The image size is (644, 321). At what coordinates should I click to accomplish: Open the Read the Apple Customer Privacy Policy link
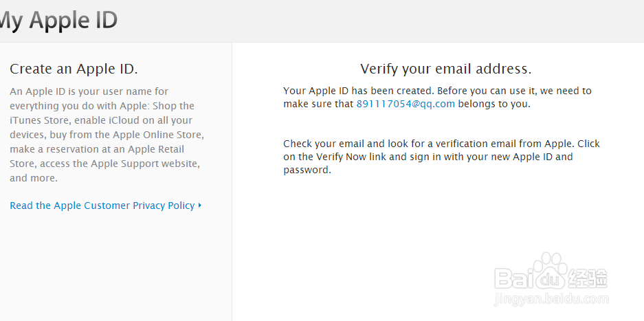102,206
